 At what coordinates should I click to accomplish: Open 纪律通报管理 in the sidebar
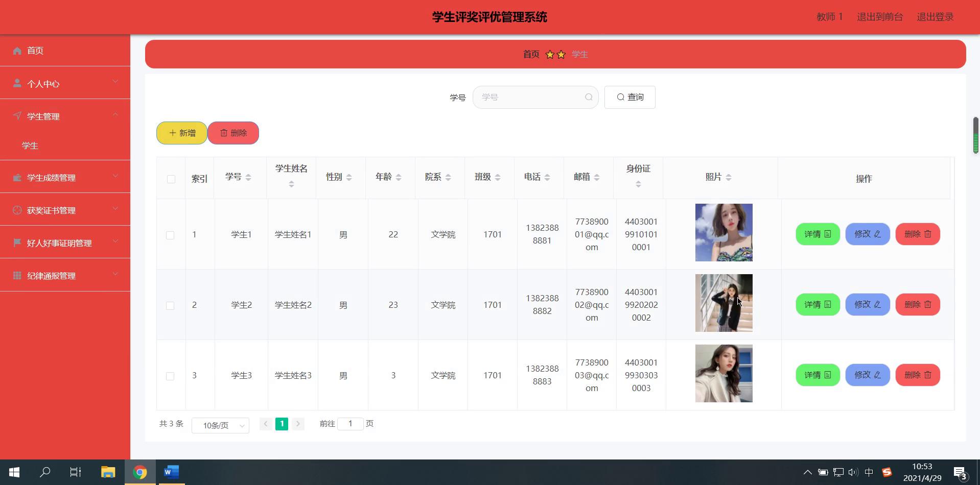point(65,275)
